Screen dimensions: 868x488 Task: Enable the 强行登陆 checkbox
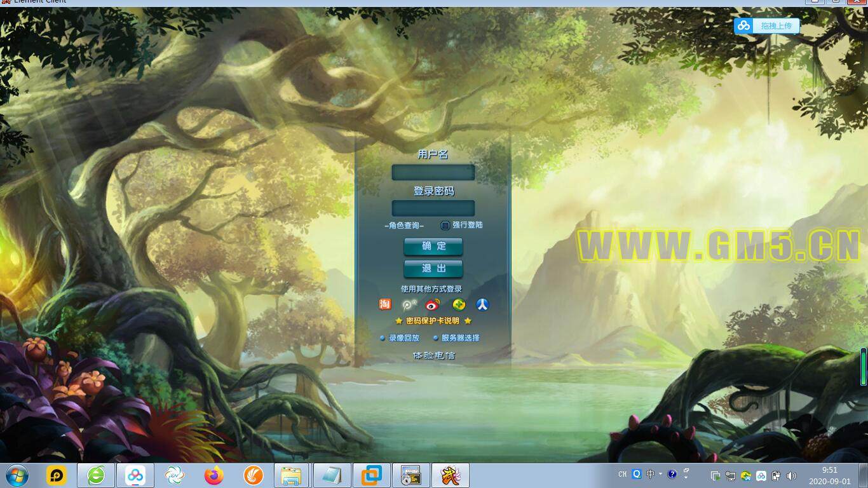[x=445, y=225]
